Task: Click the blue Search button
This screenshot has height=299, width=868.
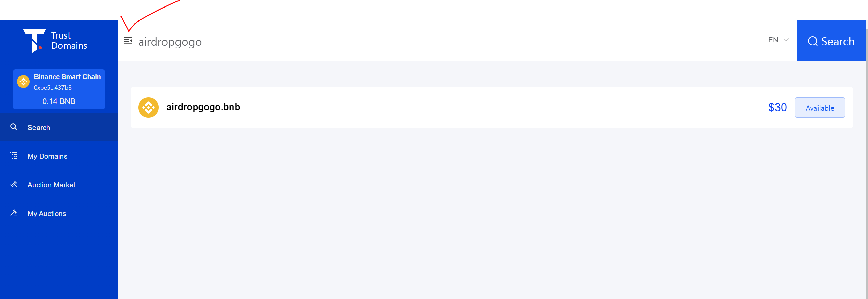Action: (x=831, y=41)
